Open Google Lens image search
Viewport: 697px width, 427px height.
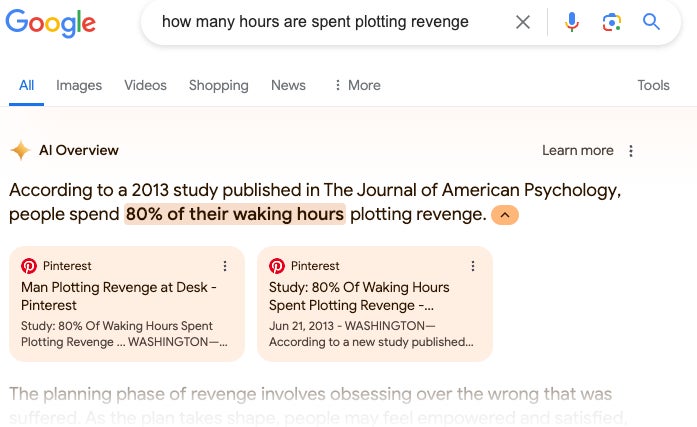612,22
